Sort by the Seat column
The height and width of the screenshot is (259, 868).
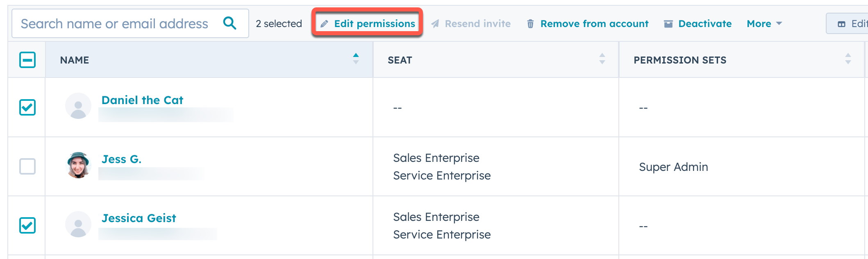tap(602, 59)
